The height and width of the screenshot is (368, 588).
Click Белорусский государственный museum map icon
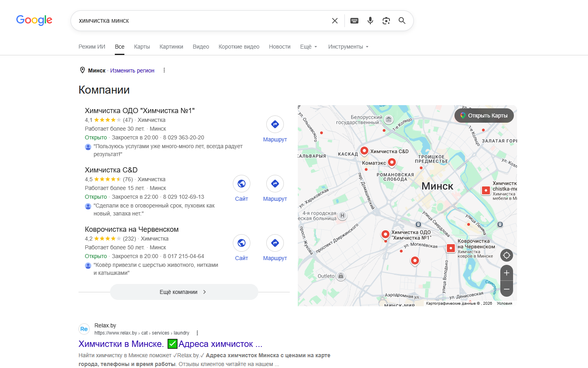(389, 119)
